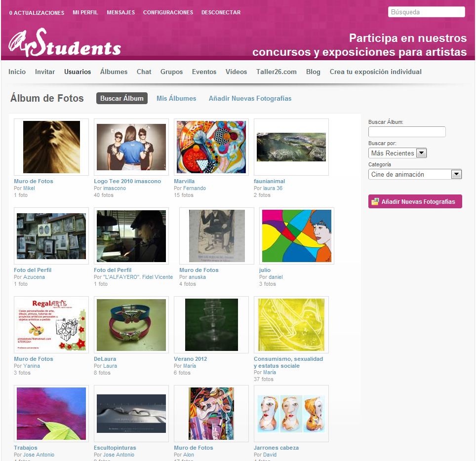
Task: Click the photo icon on Añadir Nuevas Fotografías button
Action: (x=375, y=201)
